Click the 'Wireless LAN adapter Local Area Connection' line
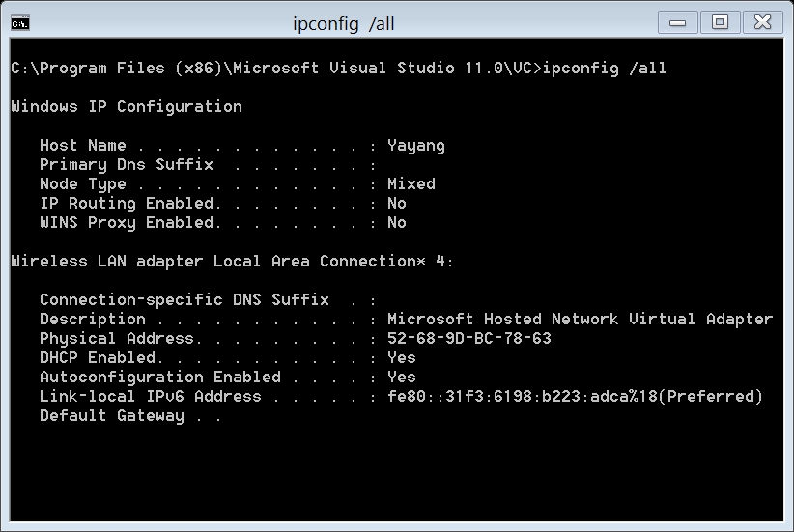Viewport: 794px width, 532px height. [x=232, y=262]
